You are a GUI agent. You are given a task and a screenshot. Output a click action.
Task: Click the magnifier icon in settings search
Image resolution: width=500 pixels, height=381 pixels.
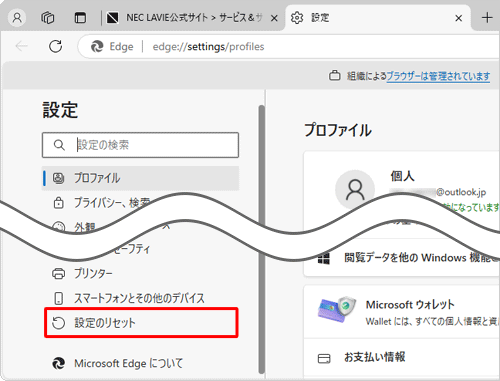[x=59, y=145]
